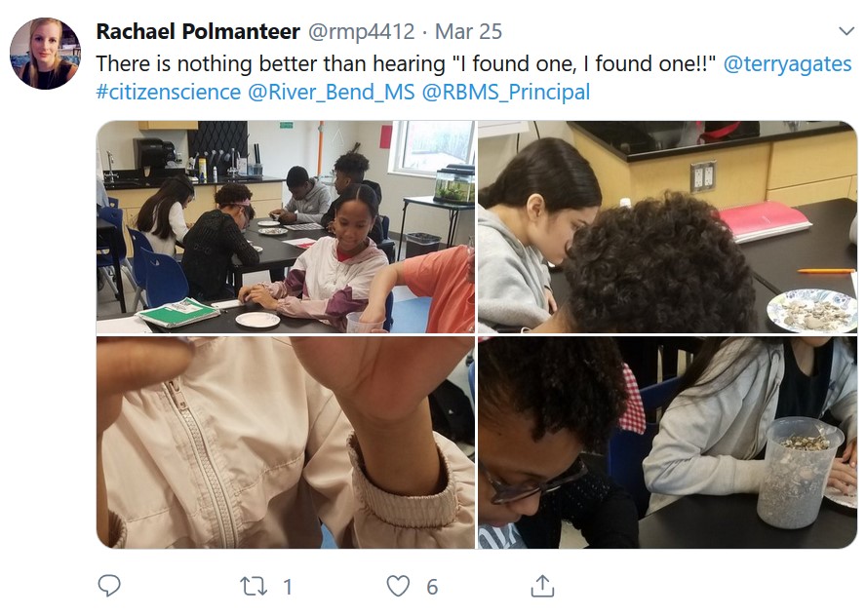866x616 pixels.
Task: Open the @terryagates mention
Action: [787, 64]
